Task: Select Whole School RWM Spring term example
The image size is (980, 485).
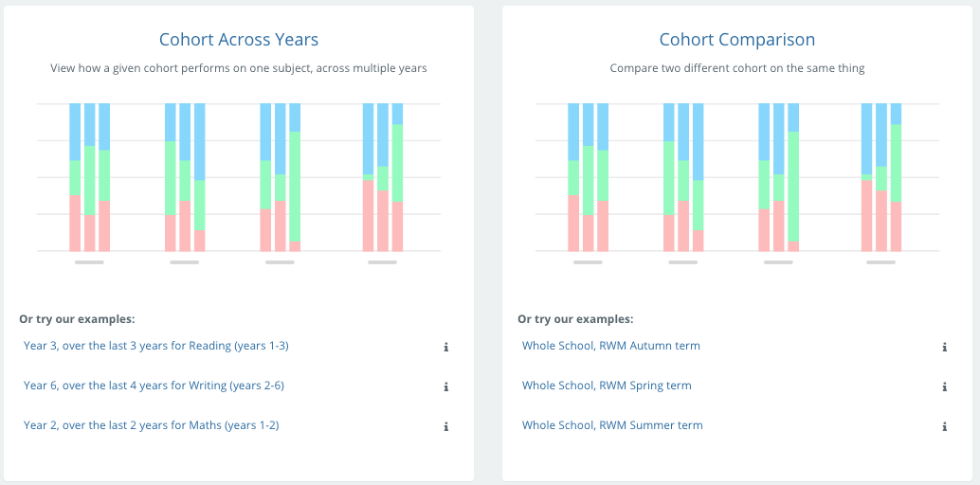Action: pyautogui.click(x=607, y=386)
